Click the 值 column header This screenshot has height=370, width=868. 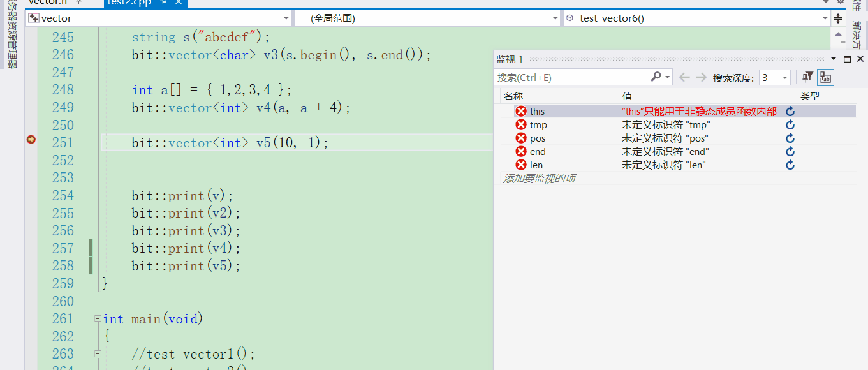628,96
